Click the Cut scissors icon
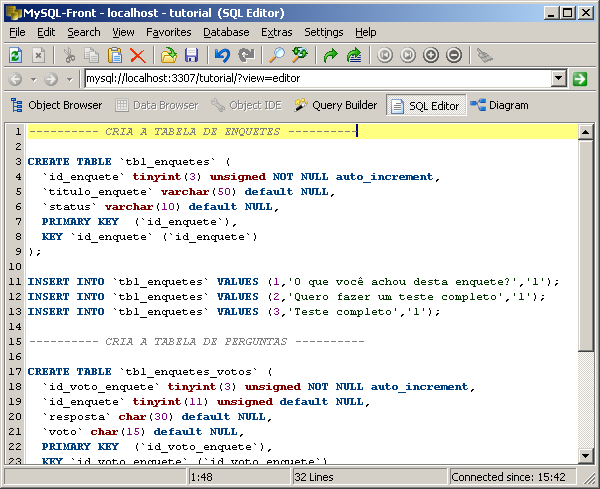The height and width of the screenshot is (489, 600). (x=69, y=55)
